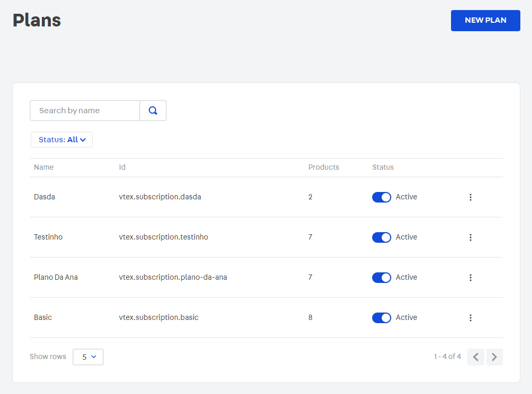Click the previous page arrow
Viewport: 532px width, 394px height.
(475, 356)
